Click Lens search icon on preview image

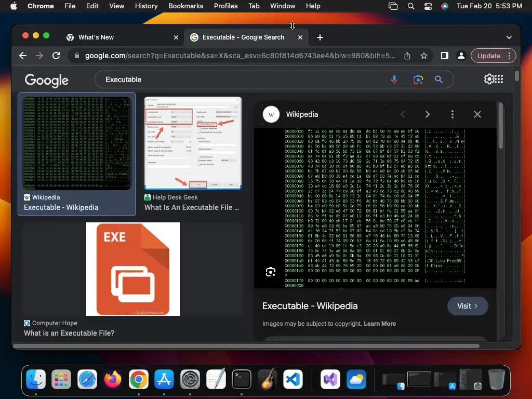[x=270, y=272]
